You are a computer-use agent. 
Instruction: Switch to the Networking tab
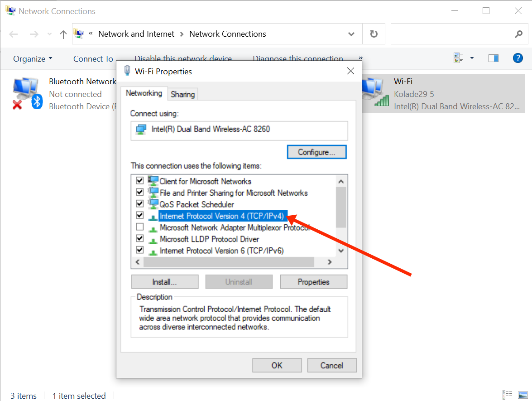point(144,93)
